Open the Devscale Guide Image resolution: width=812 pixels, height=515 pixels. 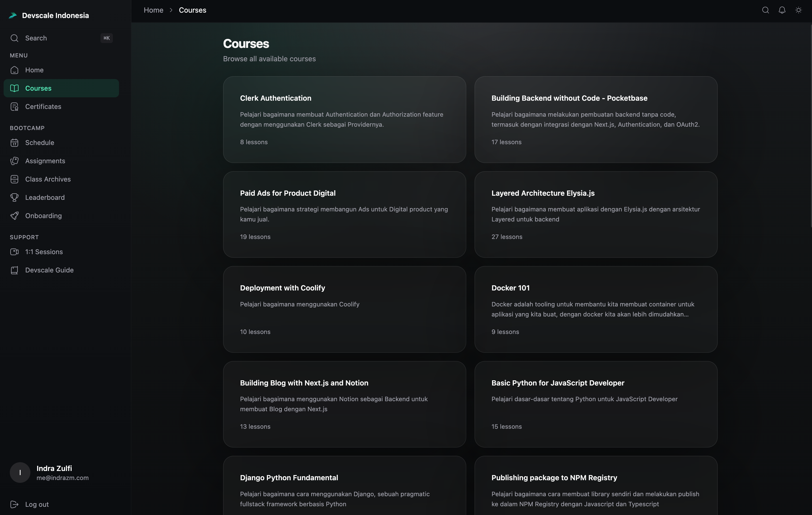point(49,270)
